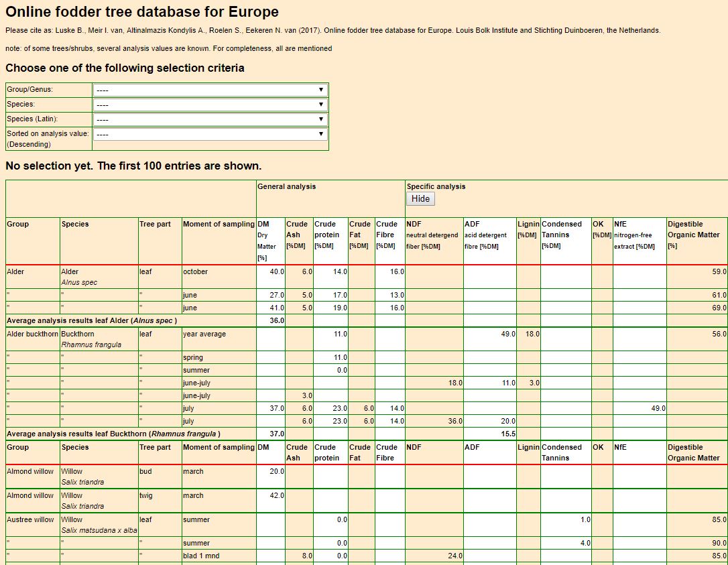Screen dimensions: 728x565
Task: Open the Species (Latin) dropdown
Action: click(x=210, y=119)
